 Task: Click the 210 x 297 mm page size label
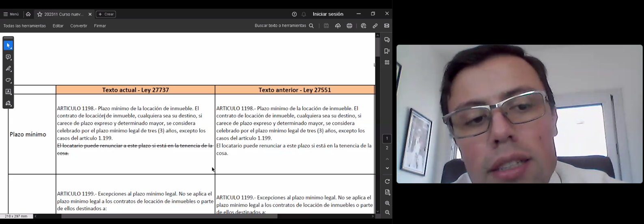coord(16,216)
